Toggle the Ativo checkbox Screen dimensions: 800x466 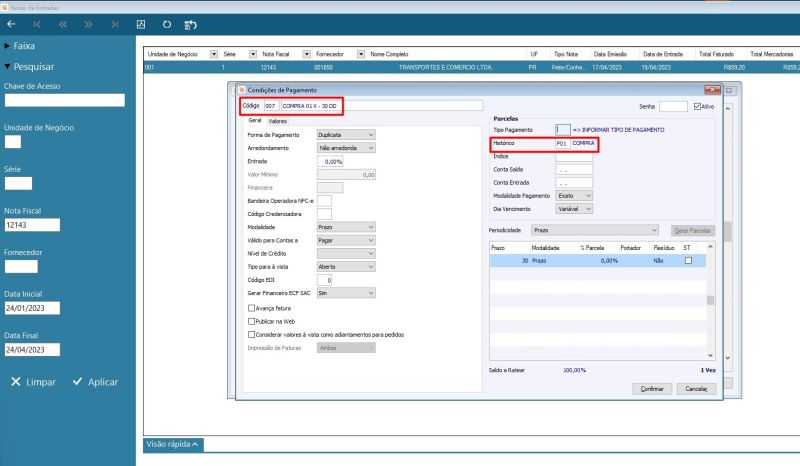(x=697, y=106)
